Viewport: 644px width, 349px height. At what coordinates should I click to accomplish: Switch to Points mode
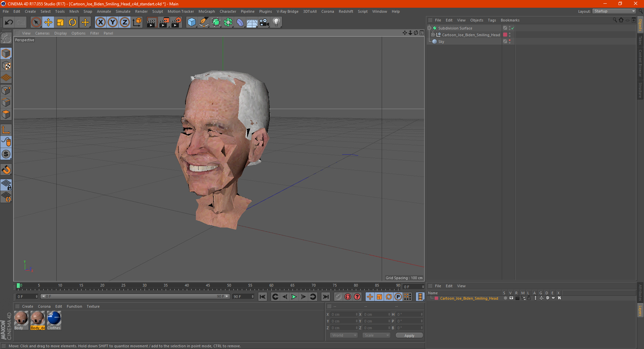6,90
